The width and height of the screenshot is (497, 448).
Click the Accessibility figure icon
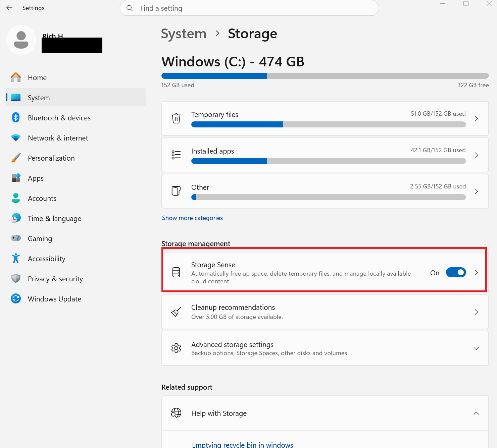(16, 258)
